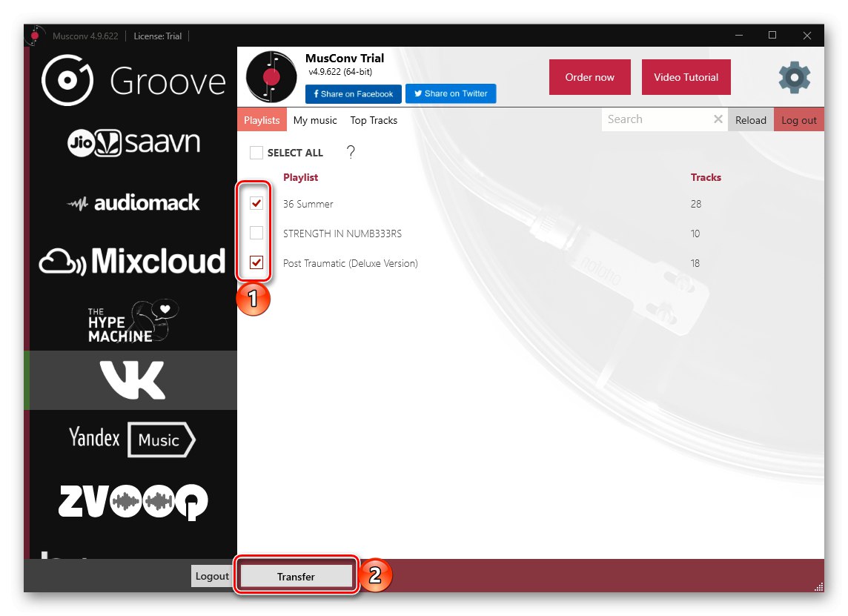Close the MusConv window
The width and height of the screenshot is (848, 616).
(x=807, y=35)
